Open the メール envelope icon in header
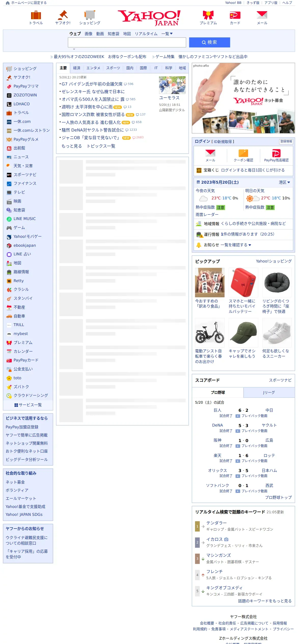298x644 pixels. pos(262,15)
